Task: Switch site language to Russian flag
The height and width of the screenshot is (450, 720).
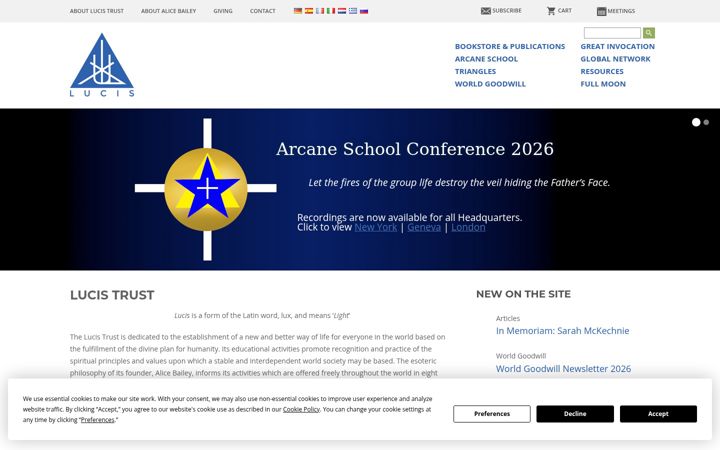Action: (364, 11)
